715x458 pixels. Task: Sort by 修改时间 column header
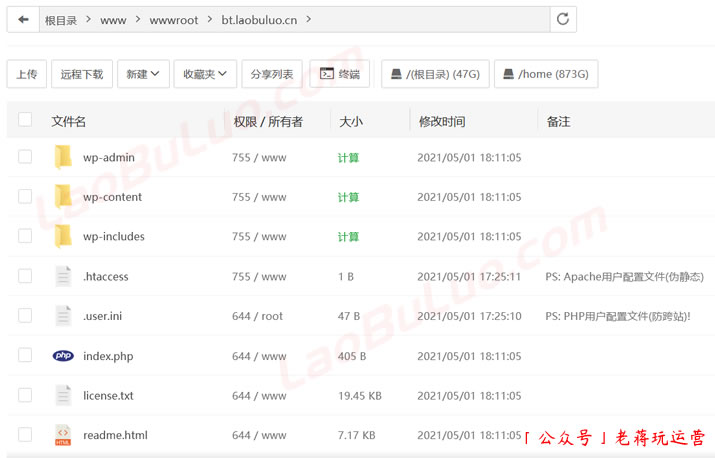click(x=442, y=121)
